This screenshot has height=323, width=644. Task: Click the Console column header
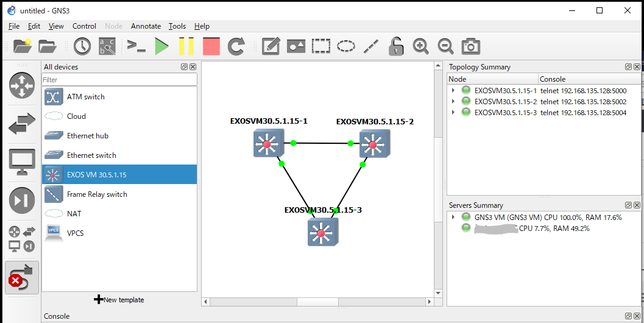coord(589,79)
